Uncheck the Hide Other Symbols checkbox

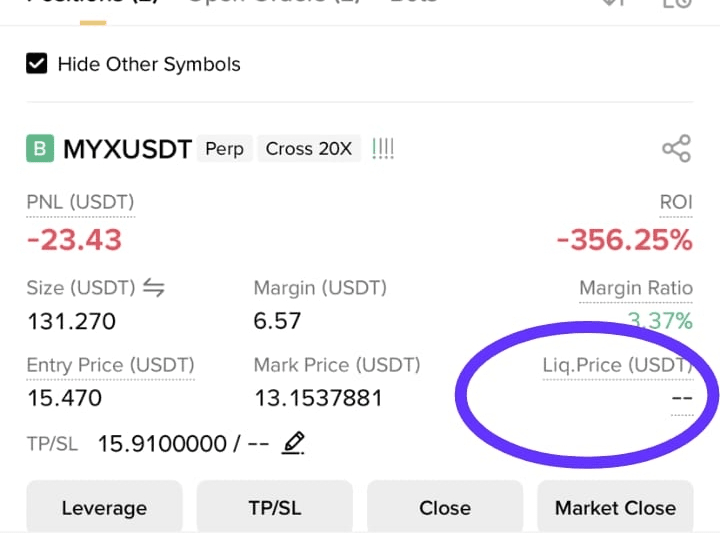point(36,64)
